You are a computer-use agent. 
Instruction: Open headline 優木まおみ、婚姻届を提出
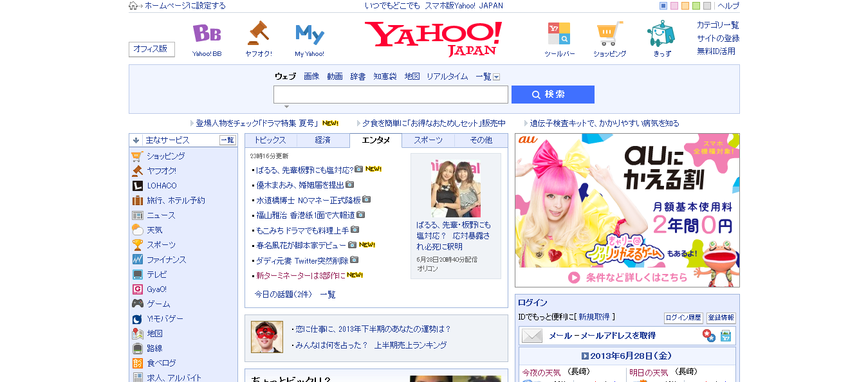(300, 185)
